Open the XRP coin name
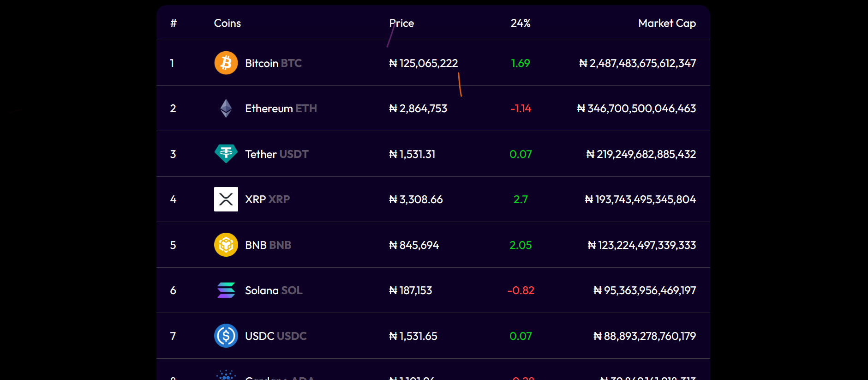 click(267, 199)
